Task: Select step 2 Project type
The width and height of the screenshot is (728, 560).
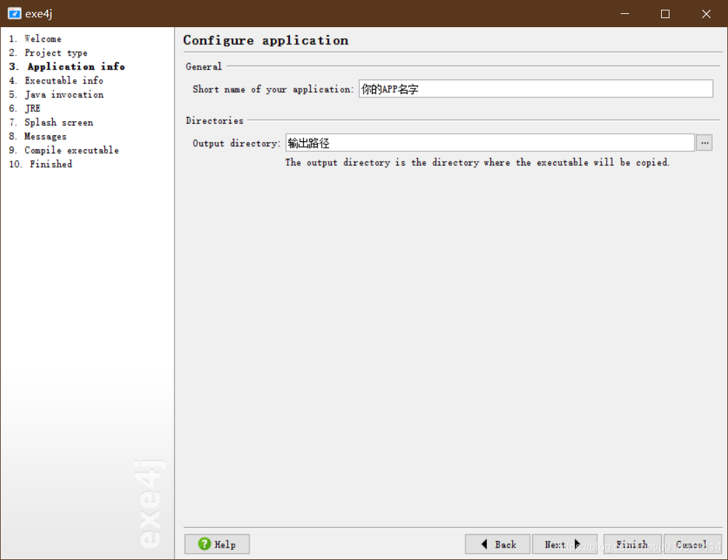Action: coord(48,53)
